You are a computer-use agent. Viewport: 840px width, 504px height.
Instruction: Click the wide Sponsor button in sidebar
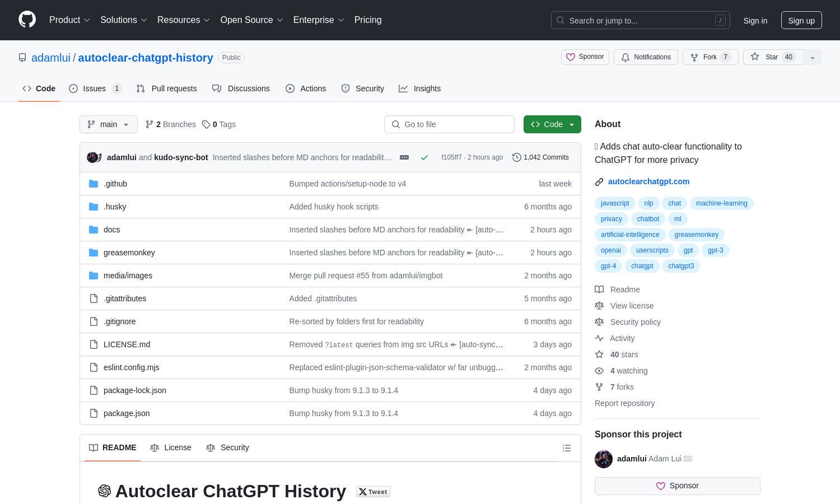[678, 486]
